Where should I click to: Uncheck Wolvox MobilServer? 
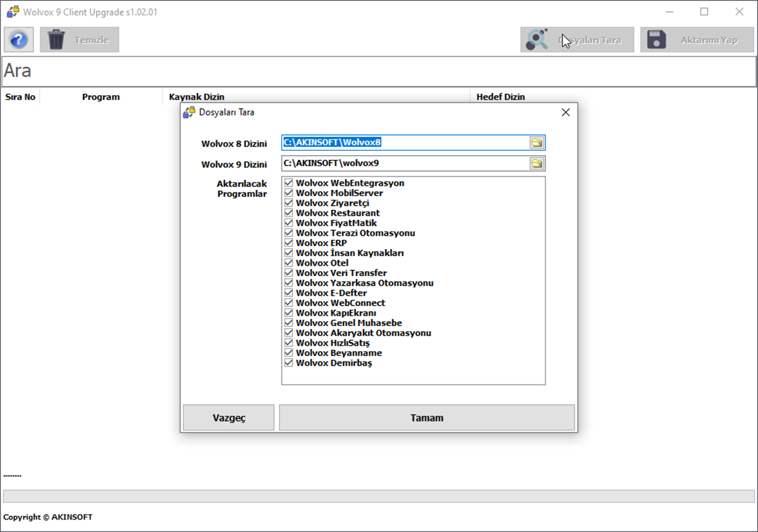point(289,193)
